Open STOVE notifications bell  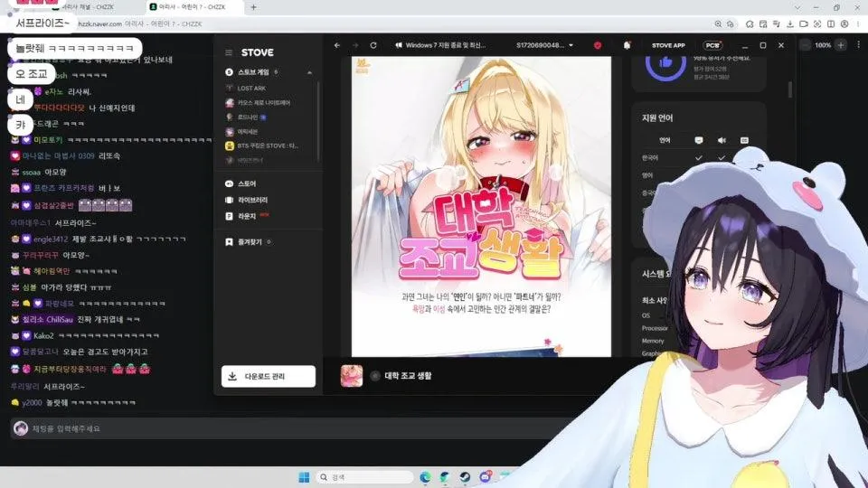click(627, 45)
